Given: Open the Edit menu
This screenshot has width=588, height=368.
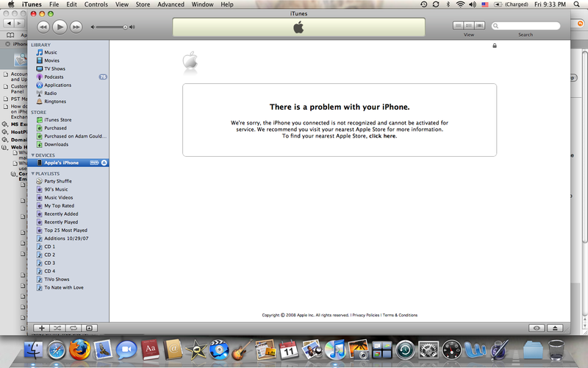Looking at the screenshot, I should click(71, 4).
